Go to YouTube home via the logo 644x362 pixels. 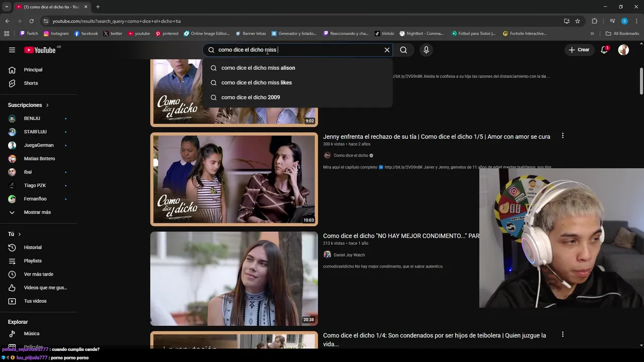[x=40, y=50]
